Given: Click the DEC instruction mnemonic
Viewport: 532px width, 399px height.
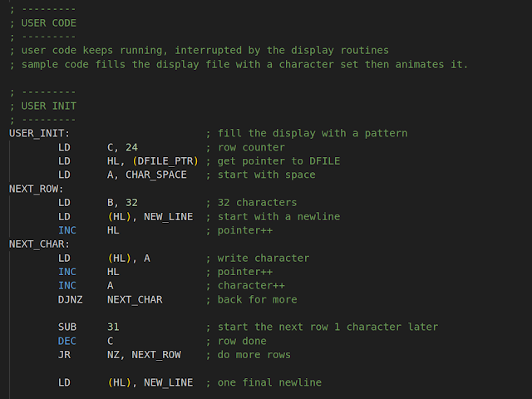Looking at the screenshot, I should (x=68, y=341).
